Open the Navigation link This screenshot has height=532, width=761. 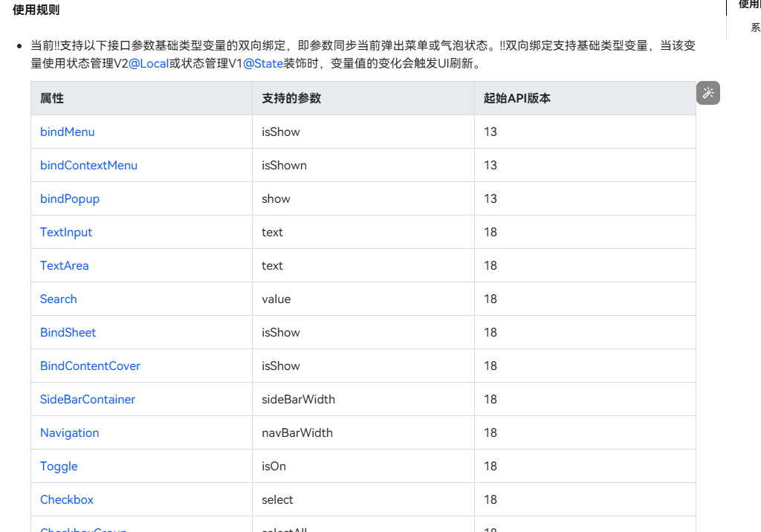[x=69, y=433]
